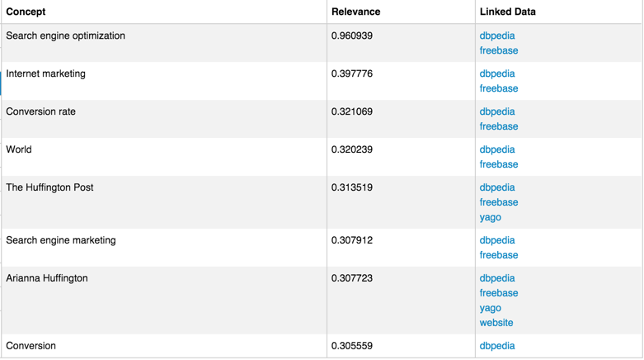This screenshot has height=360, width=644.
Task: Open freebase link for Search engine marketing
Action: click(x=498, y=255)
